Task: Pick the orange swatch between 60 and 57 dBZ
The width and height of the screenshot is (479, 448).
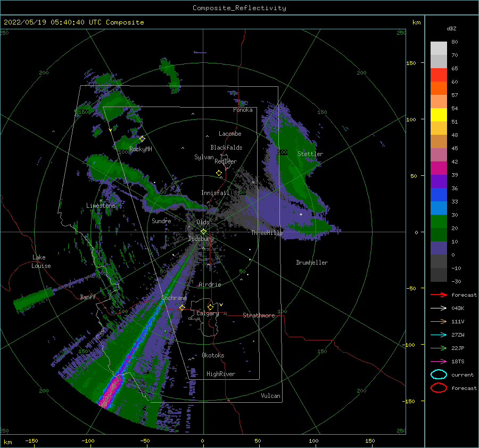Action: [439, 88]
